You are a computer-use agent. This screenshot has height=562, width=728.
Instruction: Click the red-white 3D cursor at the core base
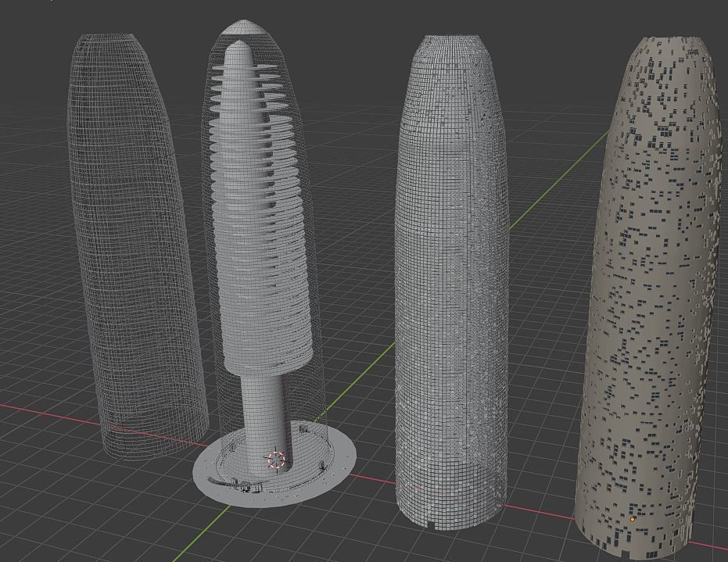[x=276, y=460]
